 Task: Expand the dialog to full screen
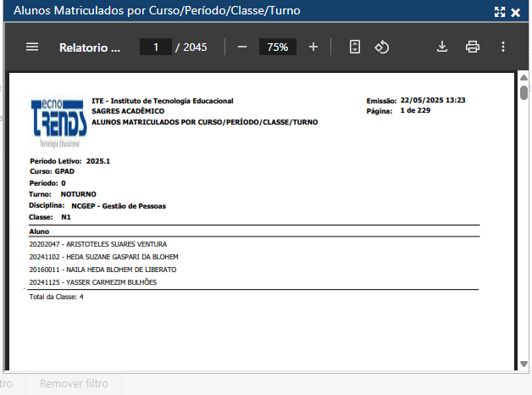(x=500, y=12)
